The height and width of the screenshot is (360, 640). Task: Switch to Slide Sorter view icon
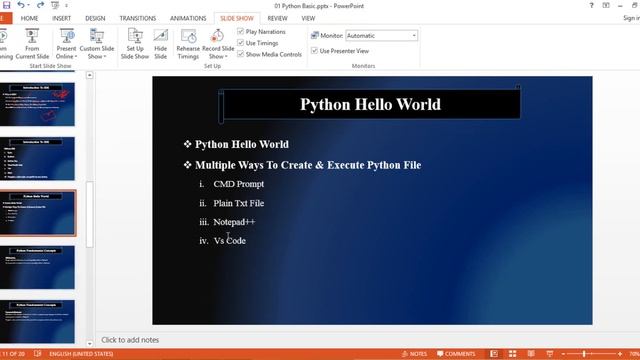coord(512,354)
